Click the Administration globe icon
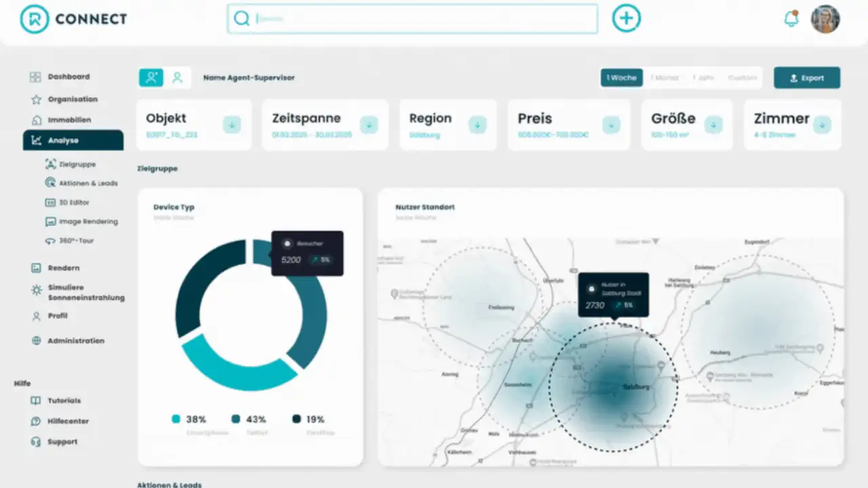Image resolution: width=868 pixels, height=488 pixels. [36, 341]
